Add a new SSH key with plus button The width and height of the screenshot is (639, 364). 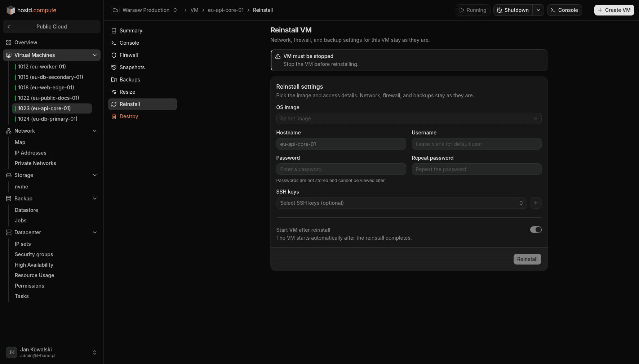[536, 203]
